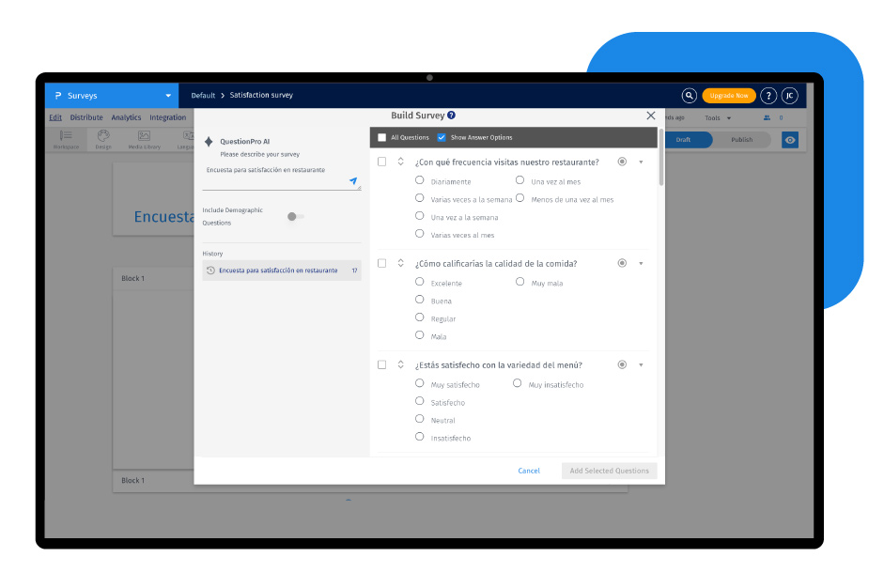Image resolution: width=884 pixels, height=588 pixels.
Task: Click question type icon for variedad del menú question
Action: [622, 364]
